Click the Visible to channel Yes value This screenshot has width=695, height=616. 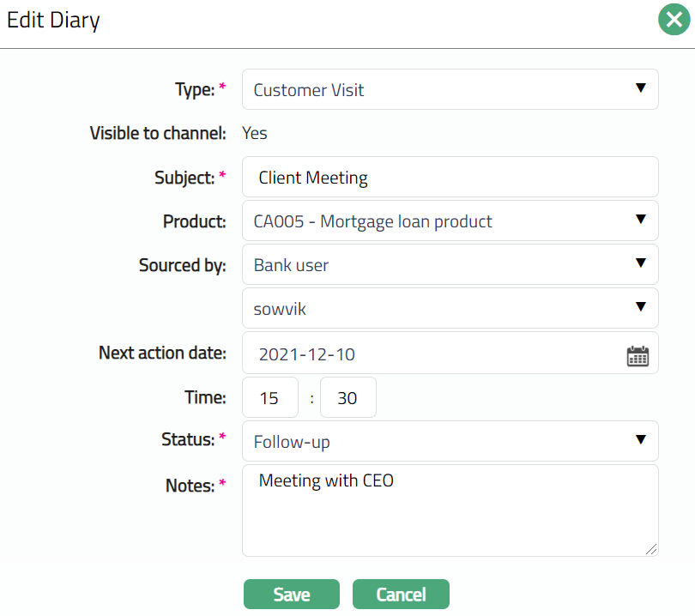click(x=255, y=133)
